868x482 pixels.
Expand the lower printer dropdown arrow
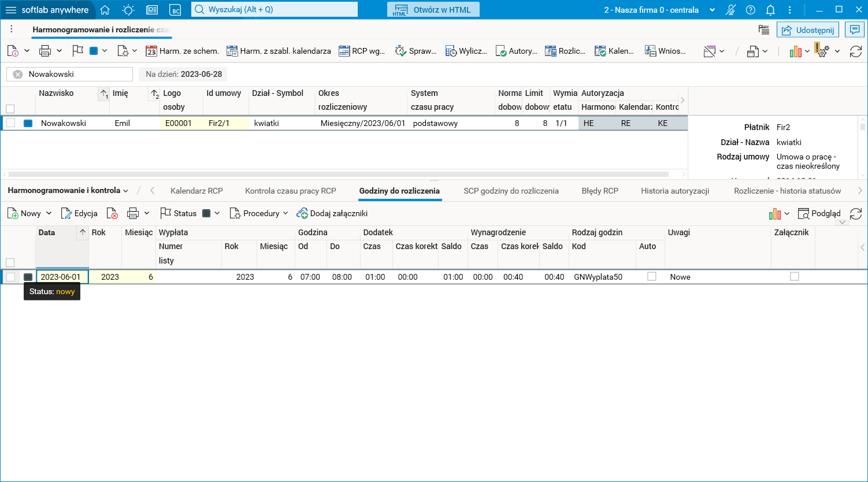tap(147, 213)
